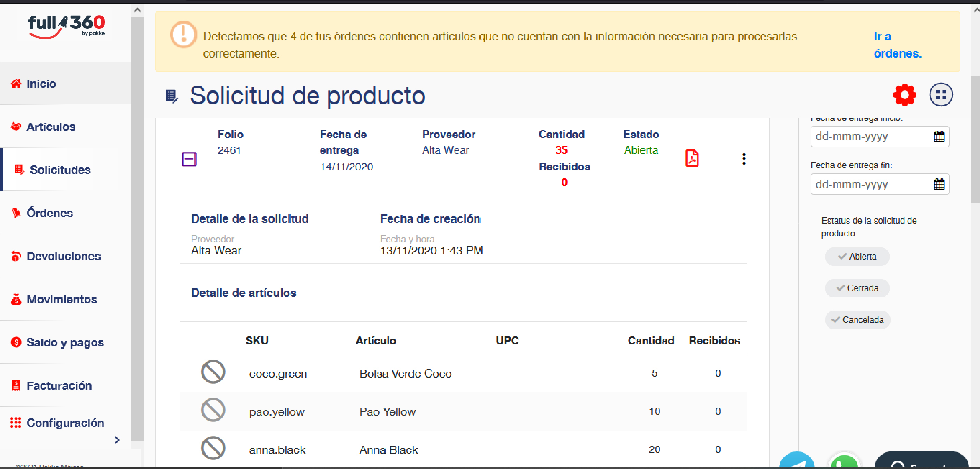Click the 14/11/2020 delivery date
The height and width of the screenshot is (469, 980).
(346, 167)
